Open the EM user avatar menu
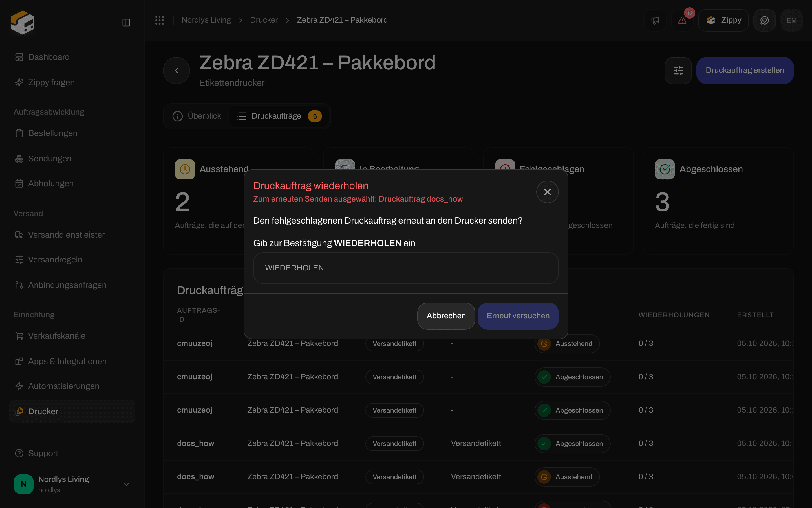Viewport: 812px width, 508px height. click(x=791, y=20)
